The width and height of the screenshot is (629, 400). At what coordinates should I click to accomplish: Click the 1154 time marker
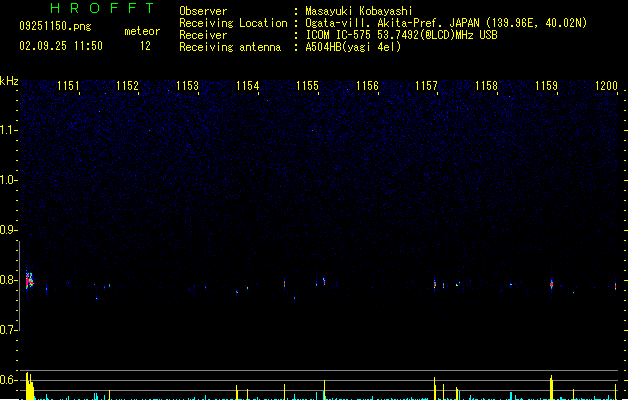click(x=248, y=85)
